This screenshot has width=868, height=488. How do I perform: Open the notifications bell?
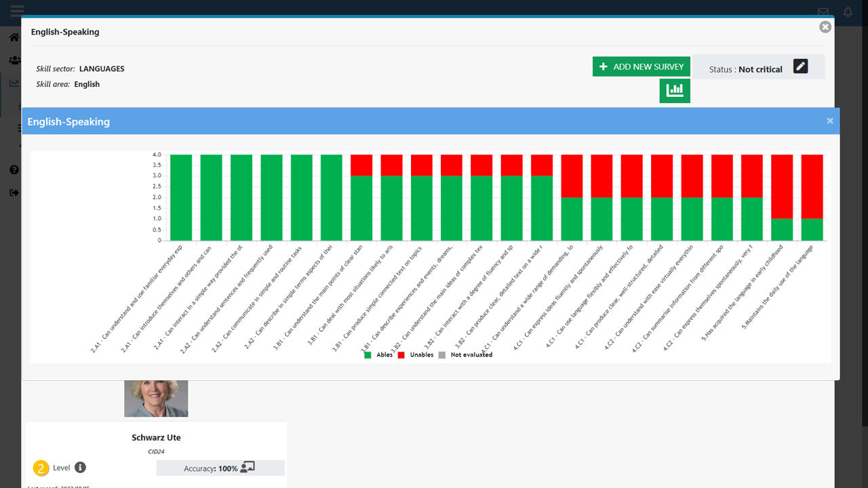point(848,12)
